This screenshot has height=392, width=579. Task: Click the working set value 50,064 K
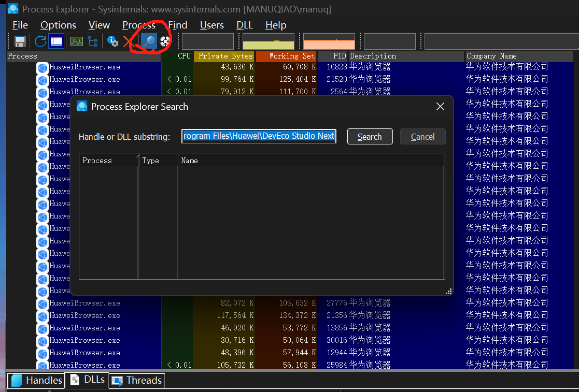(x=299, y=340)
